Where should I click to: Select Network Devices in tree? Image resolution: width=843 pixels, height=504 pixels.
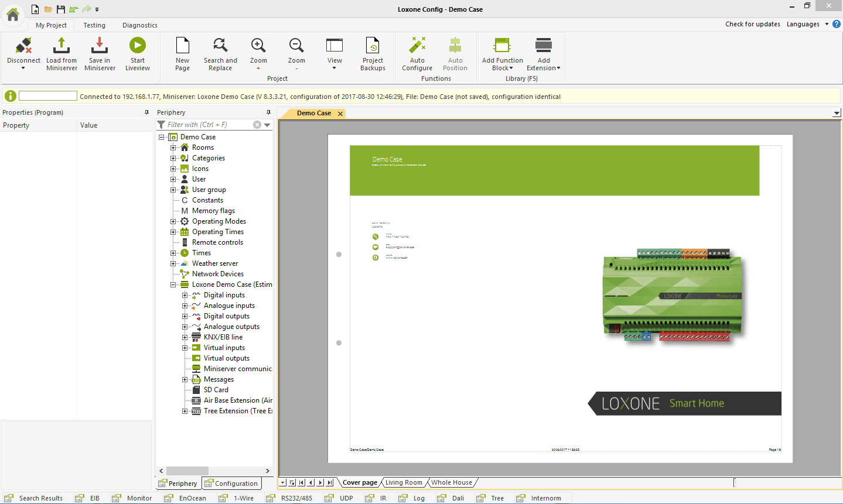[218, 274]
